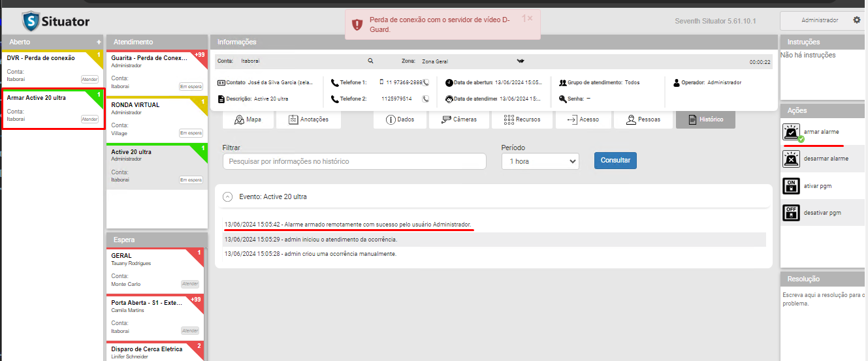Open the Mapa tab
868x361 pixels.
pos(247,119)
